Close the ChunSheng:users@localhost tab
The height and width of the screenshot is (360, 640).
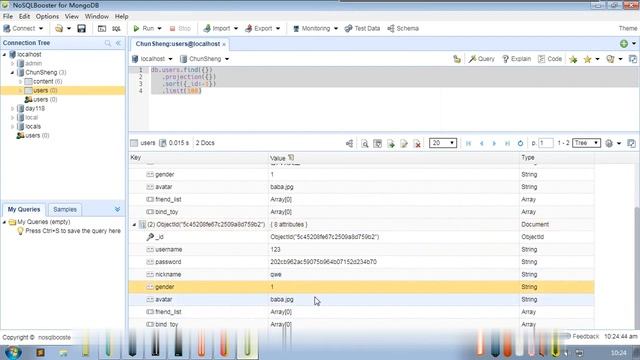(x=224, y=44)
